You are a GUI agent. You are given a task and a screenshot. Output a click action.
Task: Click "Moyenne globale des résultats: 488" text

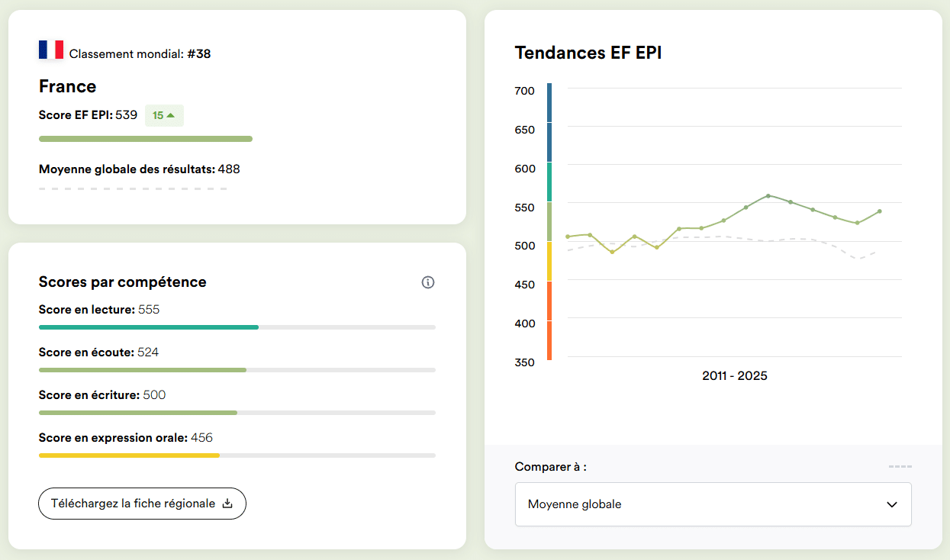point(140,169)
